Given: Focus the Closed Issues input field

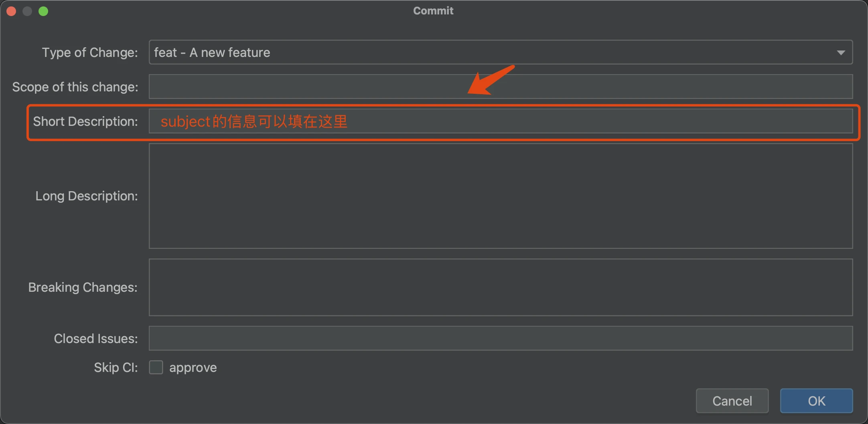Looking at the screenshot, I should (501, 338).
